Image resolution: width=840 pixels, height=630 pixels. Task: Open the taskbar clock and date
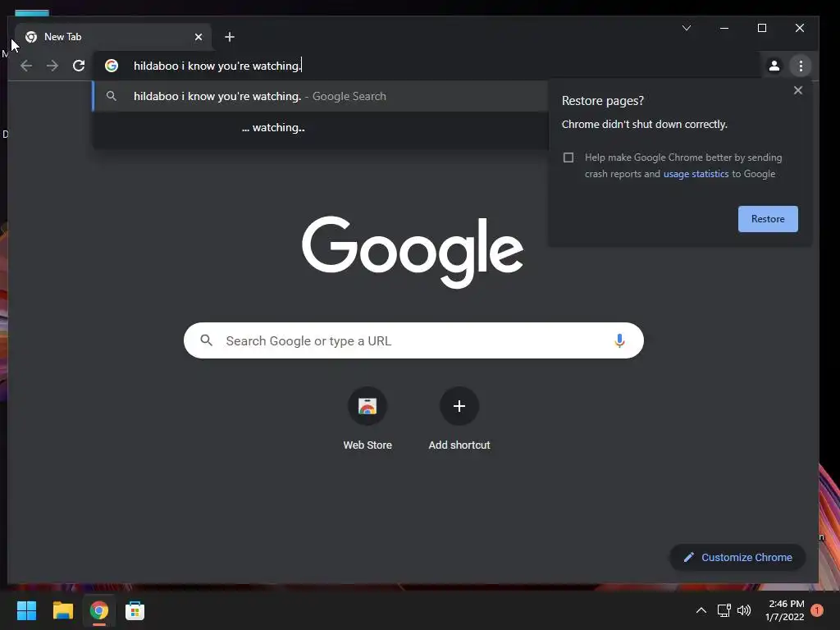tap(785, 610)
